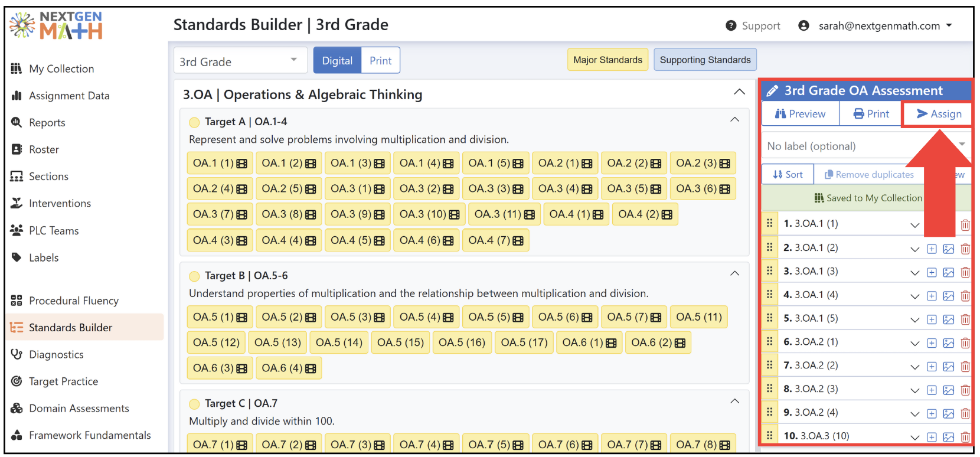The height and width of the screenshot is (457, 980).
Task: Click image icon for 6. 3.OA.2 (1)
Action: pyautogui.click(x=949, y=343)
